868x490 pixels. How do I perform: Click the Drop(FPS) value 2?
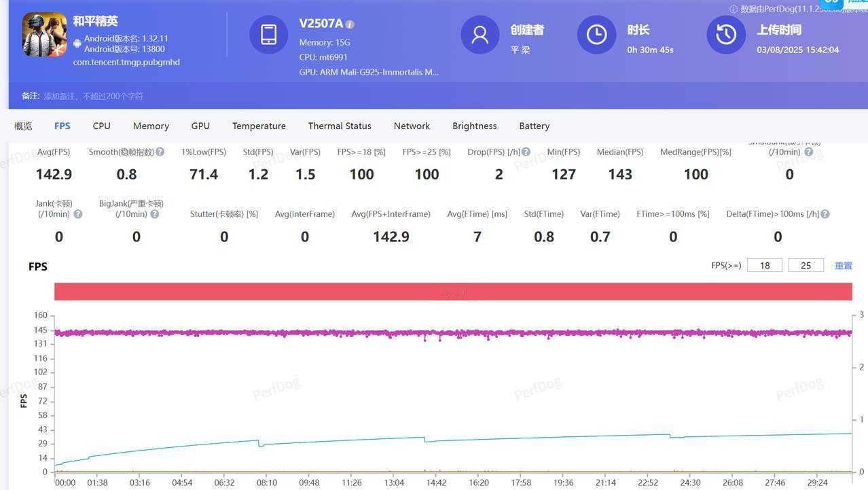pyautogui.click(x=499, y=174)
